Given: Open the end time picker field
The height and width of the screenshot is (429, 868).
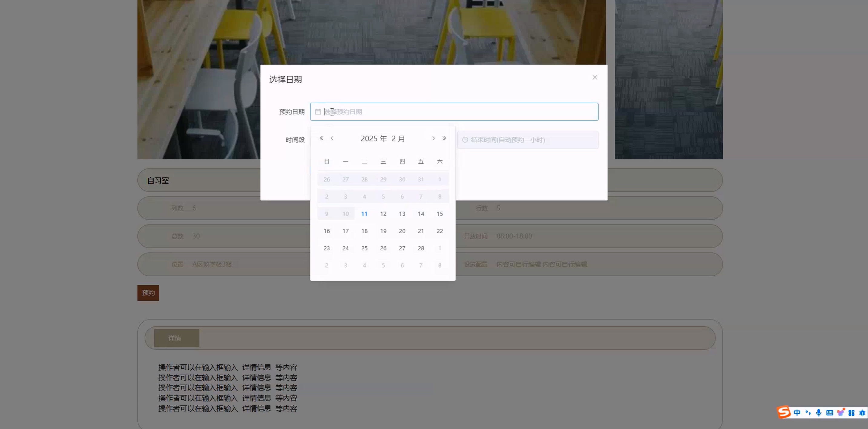Looking at the screenshot, I should point(527,140).
